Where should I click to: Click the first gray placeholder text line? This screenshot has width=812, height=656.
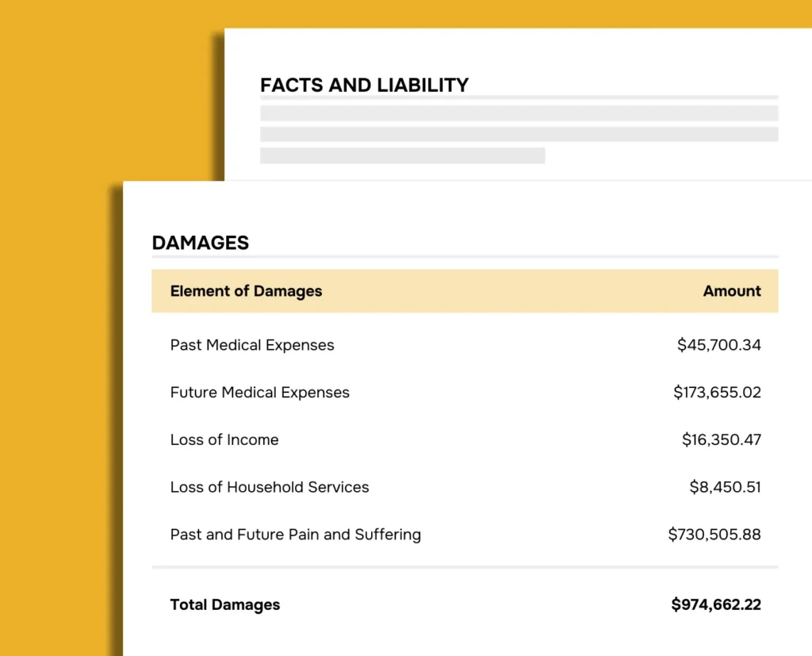tap(519, 113)
